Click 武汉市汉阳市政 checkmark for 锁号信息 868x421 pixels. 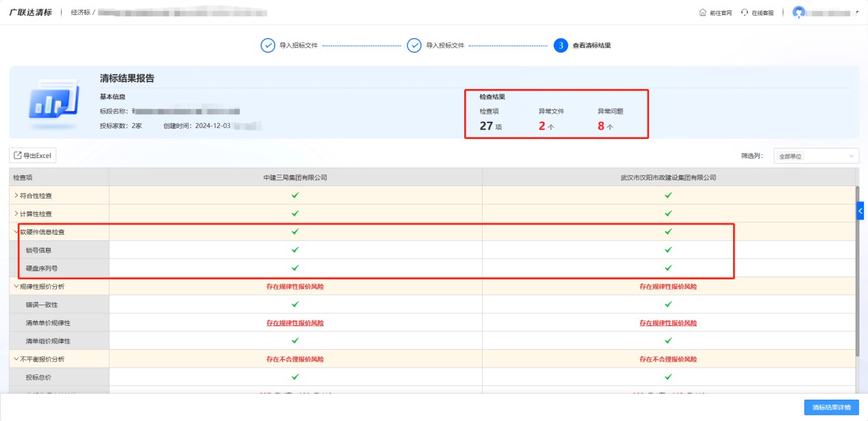668,250
